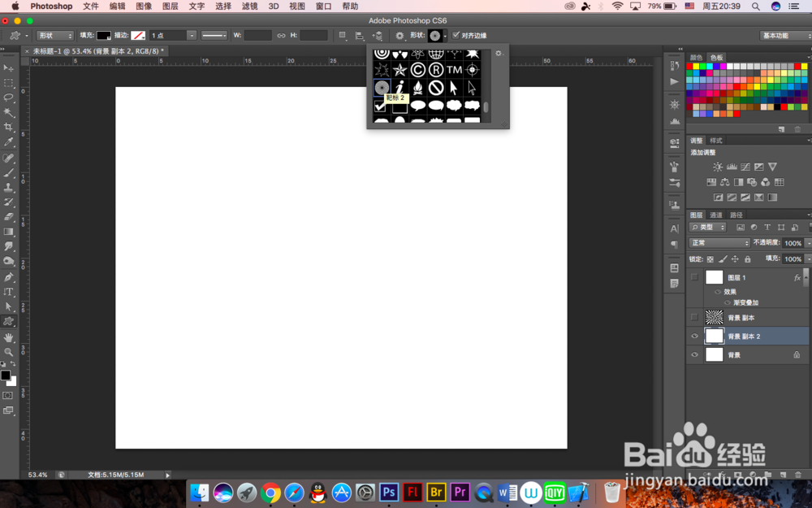Collapse the 图层 1 effects list

(806, 277)
